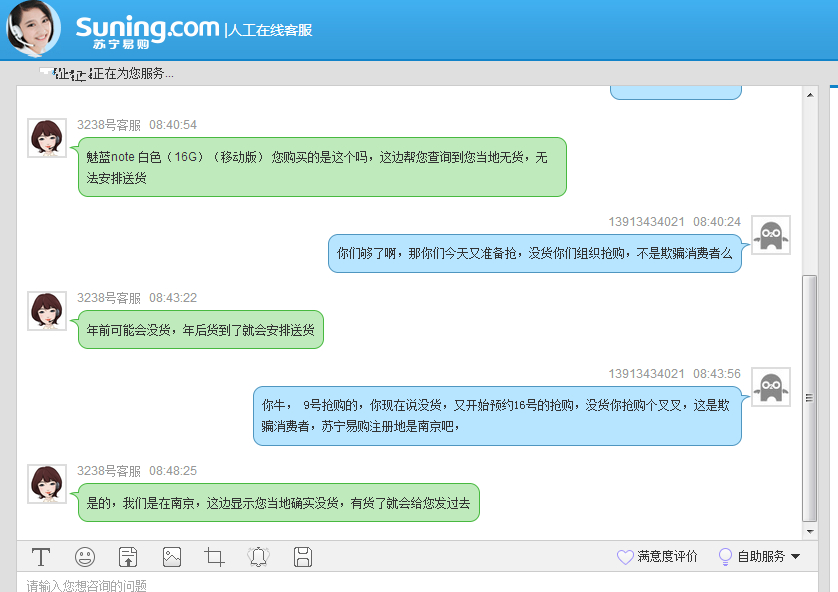Click the heart icon for satisfaction rating
The image size is (838, 592).
(625, 557)
